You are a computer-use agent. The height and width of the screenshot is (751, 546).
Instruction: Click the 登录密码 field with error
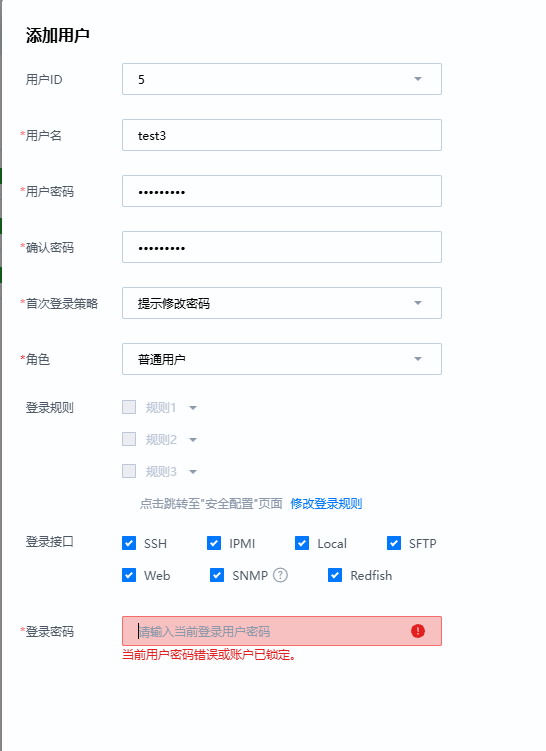[x=282, y=631]
